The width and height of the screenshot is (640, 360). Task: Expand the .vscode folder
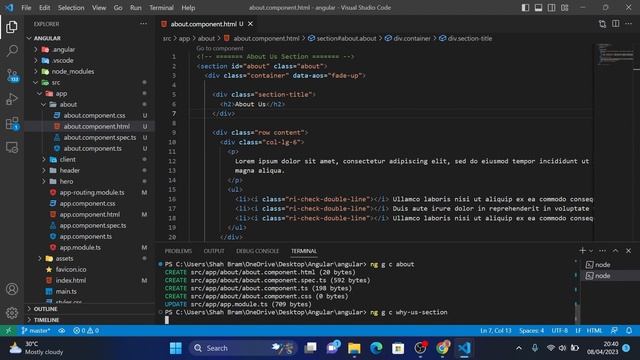(63, 60)
